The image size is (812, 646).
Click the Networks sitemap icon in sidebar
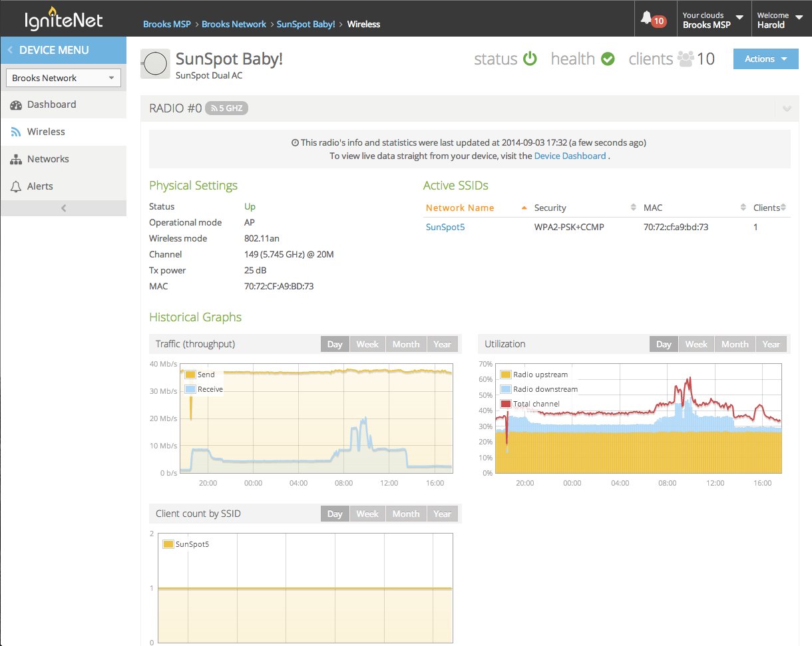[x=16, y=159]
